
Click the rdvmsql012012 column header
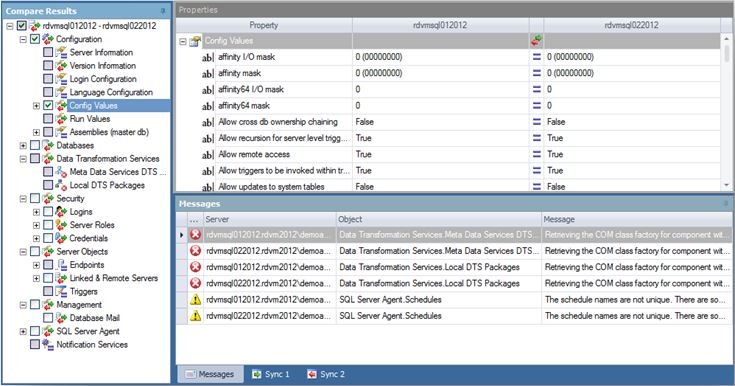point(440,25)
